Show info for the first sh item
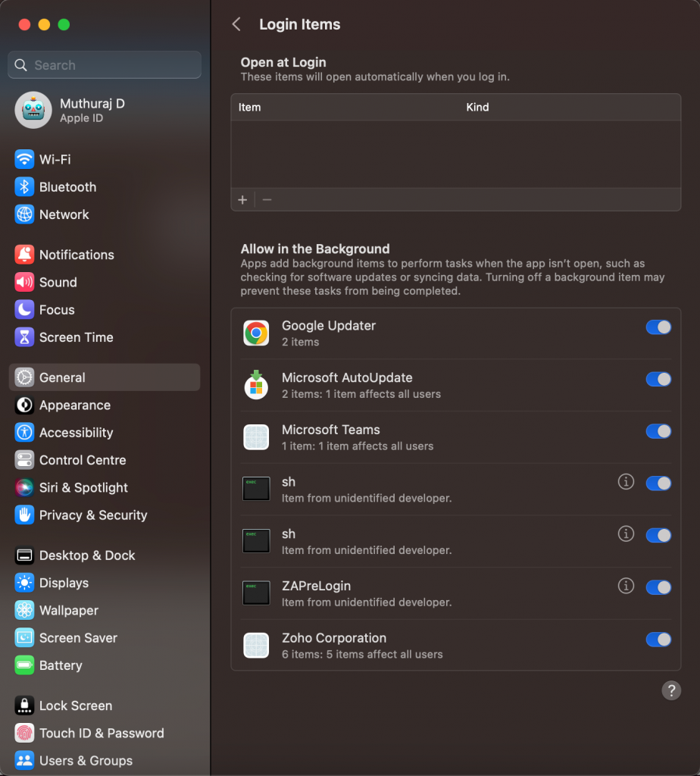700x776 pixels. pyautogui.click(x=626, y=481)
